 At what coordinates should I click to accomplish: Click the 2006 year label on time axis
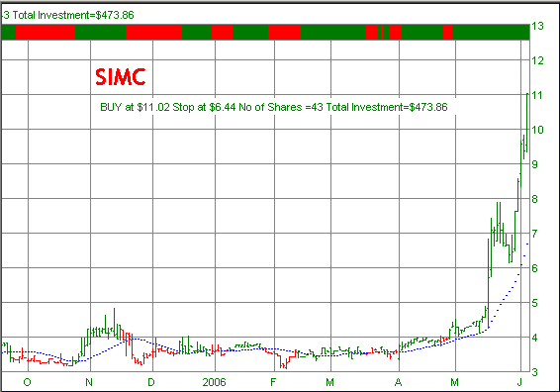click(214, 382)
